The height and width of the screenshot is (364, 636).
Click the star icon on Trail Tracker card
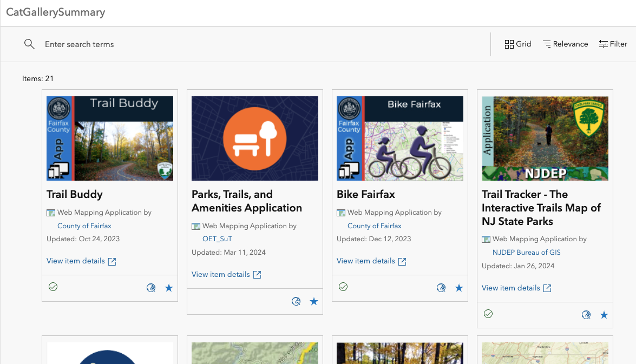(x=604, y=315)
